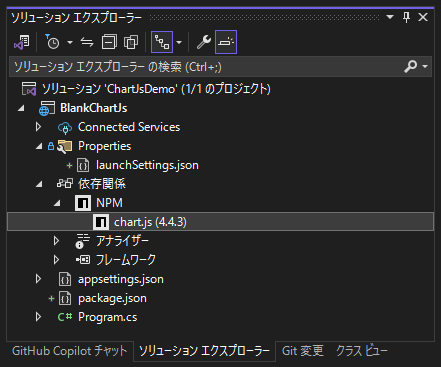The height and width of the screenshot is (367, 441).
Task: Select the アナライザー node
Action: tap(122, 241)
